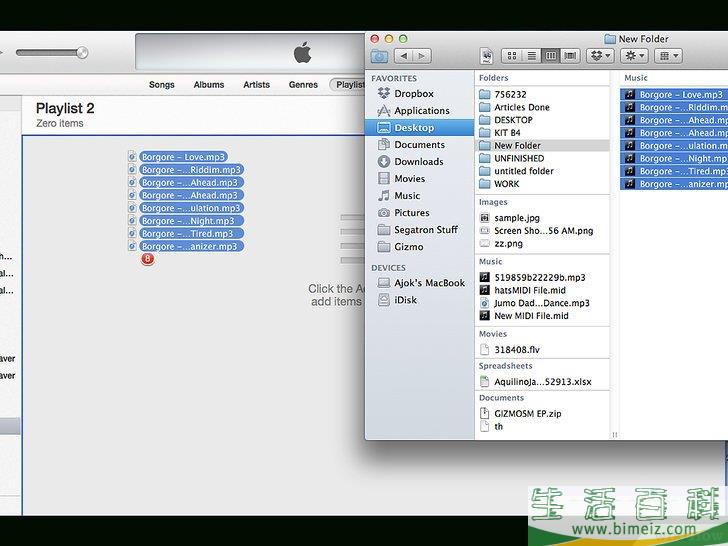
Task: Open the Dropbox toolbar dropdown in Finder
Action: click(600, 56)
